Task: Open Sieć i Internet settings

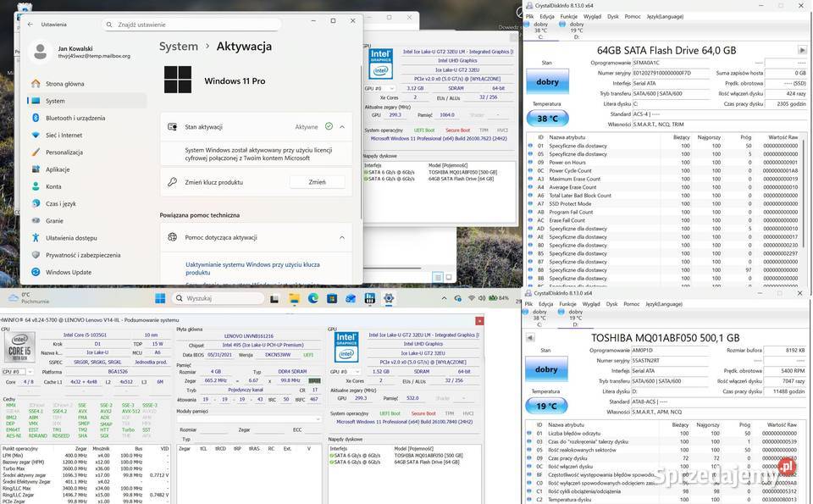Action: (x=64, y=135)
